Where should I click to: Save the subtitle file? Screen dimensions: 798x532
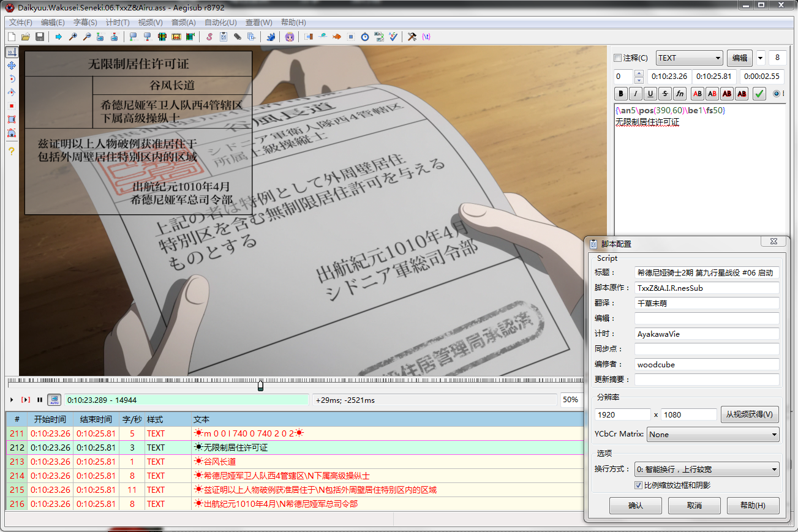pyautogui.click(x=40, y=37)
